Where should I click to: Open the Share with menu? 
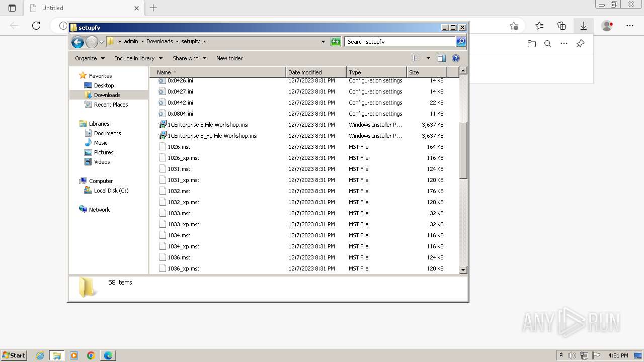pos(189,58)
